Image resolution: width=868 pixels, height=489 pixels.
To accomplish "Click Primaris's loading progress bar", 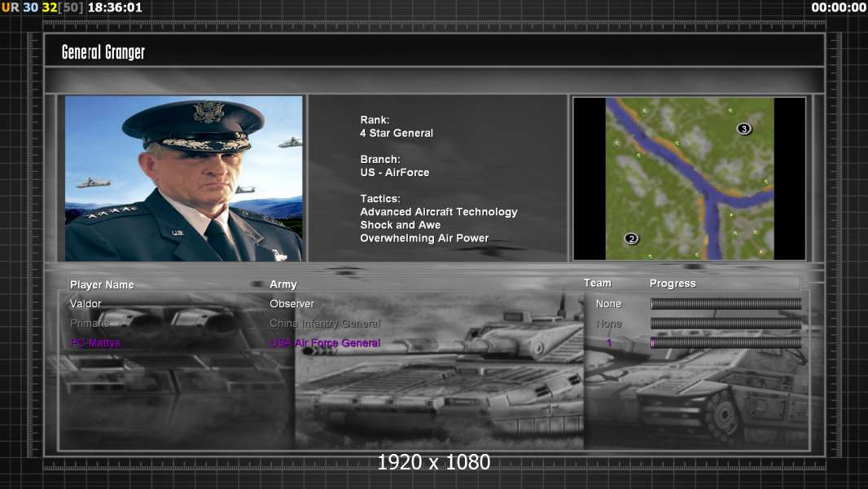I will [726, 323].
